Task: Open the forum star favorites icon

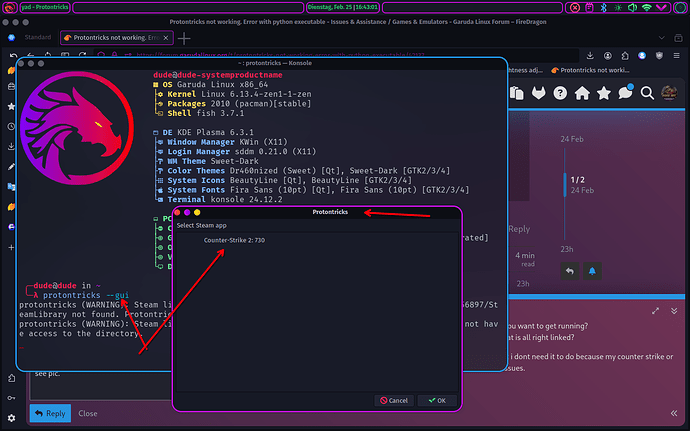Action: tap(604, 93)
